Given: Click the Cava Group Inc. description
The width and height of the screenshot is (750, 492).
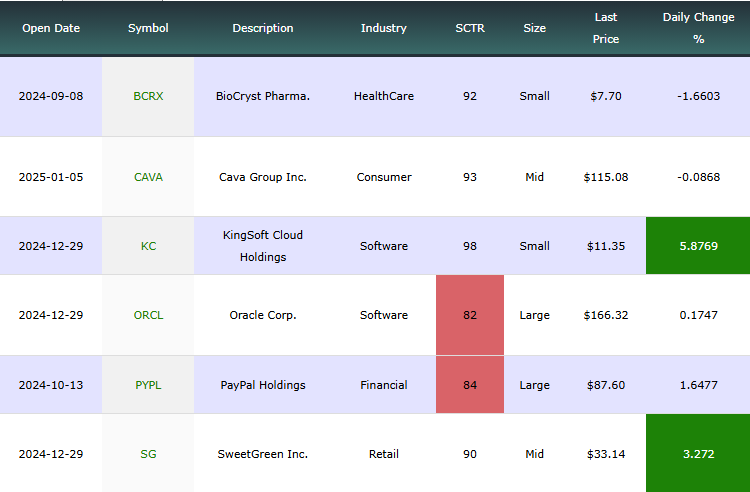Looking at the screenshot, I should click(x=263, y=177).
